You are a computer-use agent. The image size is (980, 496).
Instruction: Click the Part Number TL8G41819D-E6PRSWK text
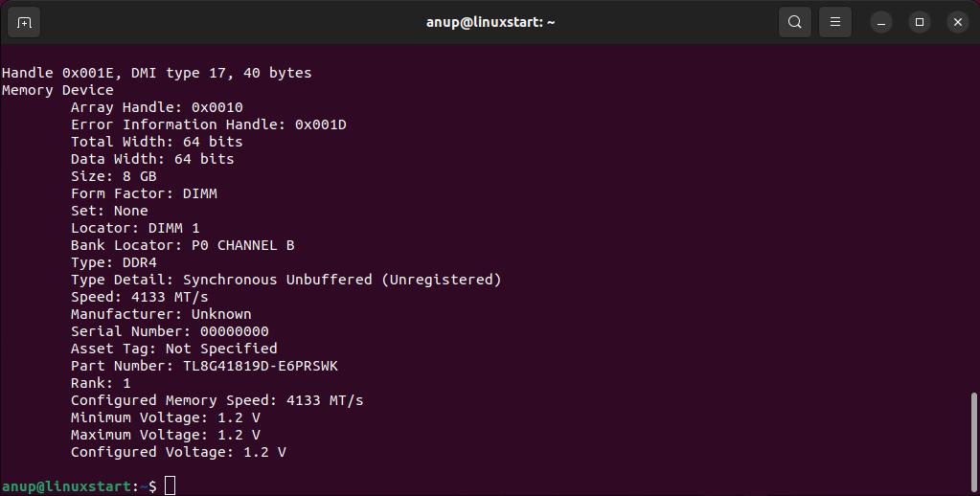click(x=204, y=366)
